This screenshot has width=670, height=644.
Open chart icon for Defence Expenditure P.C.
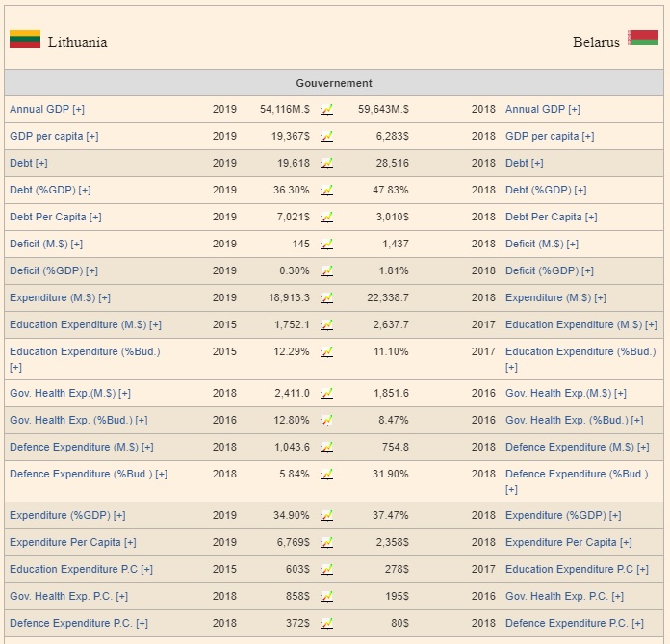point(327,623)
